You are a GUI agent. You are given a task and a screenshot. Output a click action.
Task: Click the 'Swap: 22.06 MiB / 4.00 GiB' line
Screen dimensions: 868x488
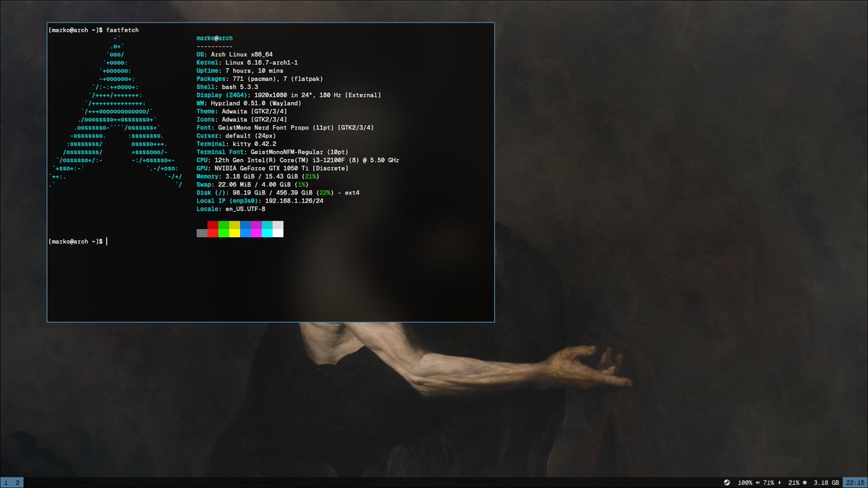(x=252, y=184)
